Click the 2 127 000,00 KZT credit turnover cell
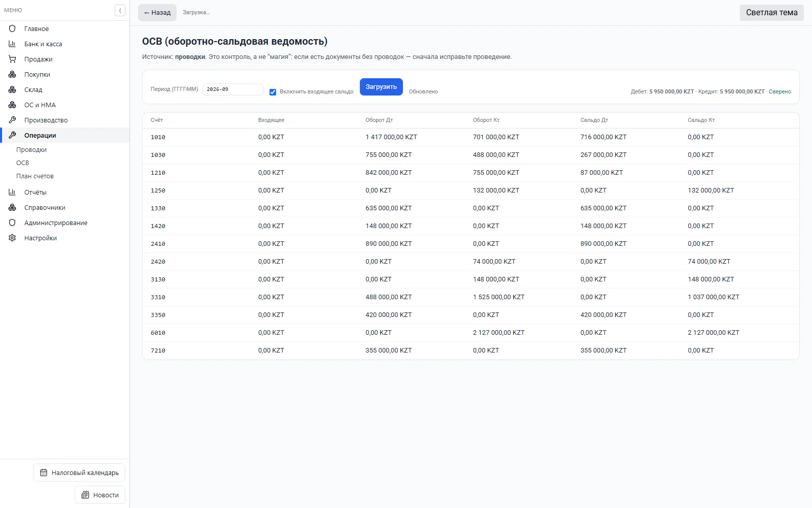 499,333
